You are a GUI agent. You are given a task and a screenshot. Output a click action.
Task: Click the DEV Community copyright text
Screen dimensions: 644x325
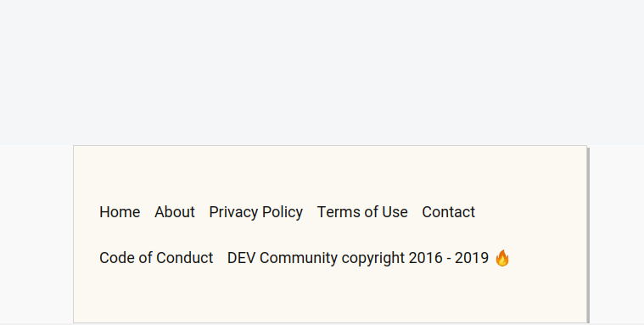click(358, 258)
